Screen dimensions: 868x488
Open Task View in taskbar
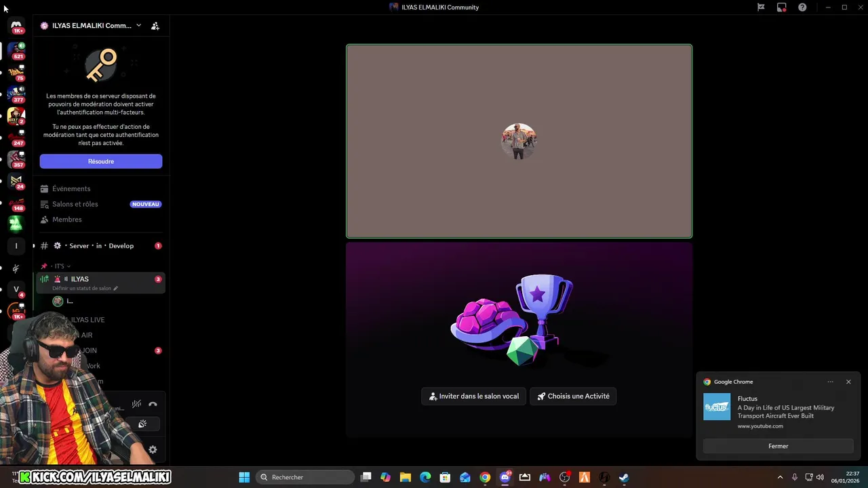[366, 477]
